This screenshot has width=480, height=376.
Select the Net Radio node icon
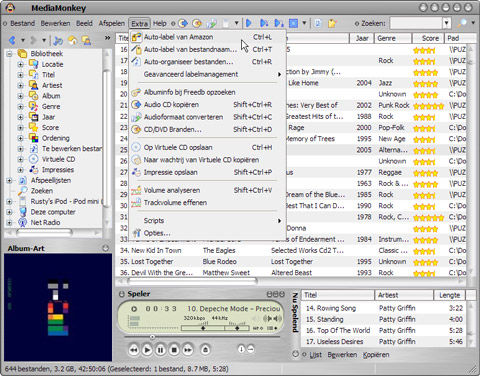[x=23, y=222]
